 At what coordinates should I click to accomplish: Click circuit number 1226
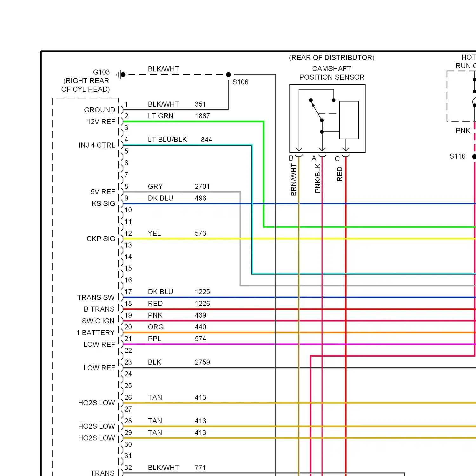coord(202,304)
